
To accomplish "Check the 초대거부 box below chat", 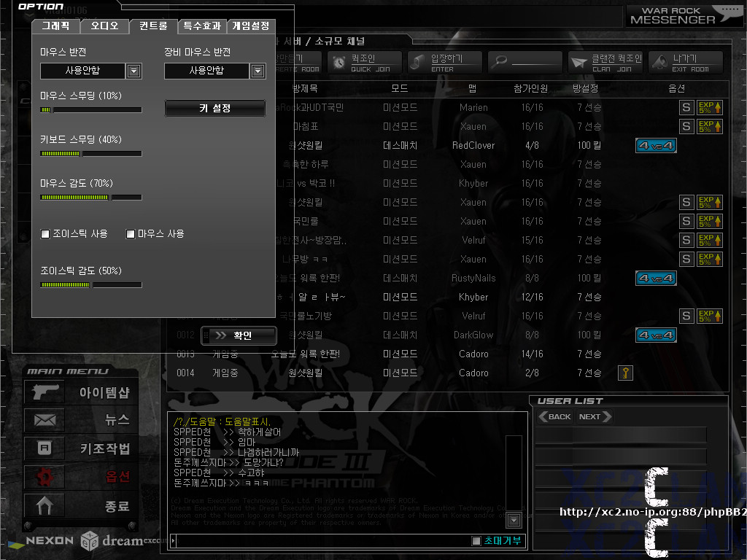I will [x=476, y=541].
